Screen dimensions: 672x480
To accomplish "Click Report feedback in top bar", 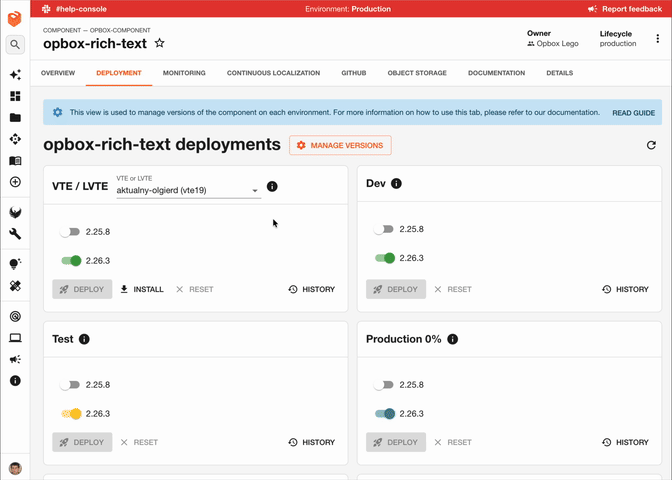I will point(625,9).
